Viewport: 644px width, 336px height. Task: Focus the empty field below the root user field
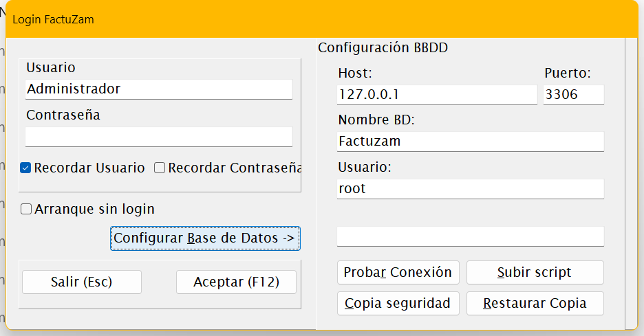471,236
